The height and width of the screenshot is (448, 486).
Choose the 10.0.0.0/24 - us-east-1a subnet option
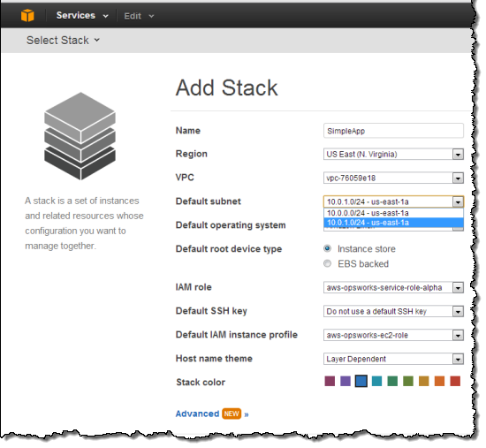(x=393, y=213)
